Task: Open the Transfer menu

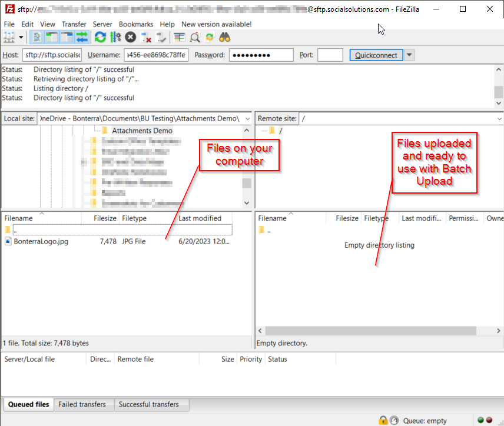Action: pos(74,24)
